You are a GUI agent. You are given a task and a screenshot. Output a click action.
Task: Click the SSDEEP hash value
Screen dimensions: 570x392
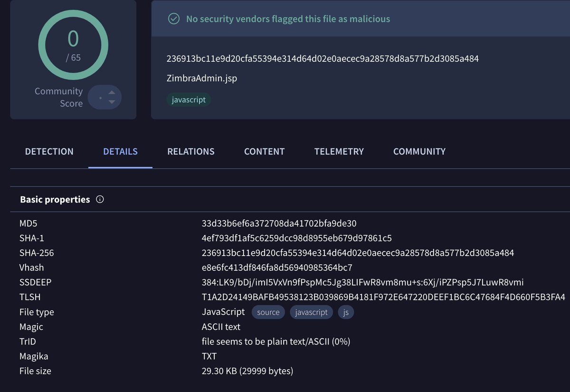click(x=363, y=282)
